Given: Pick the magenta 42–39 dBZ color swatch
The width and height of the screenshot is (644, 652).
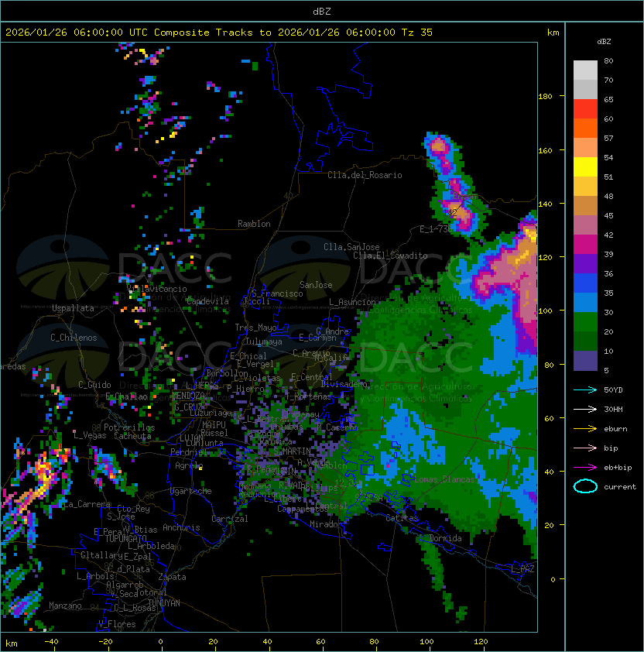Looking at the screenshot, I should coord(585,245).
